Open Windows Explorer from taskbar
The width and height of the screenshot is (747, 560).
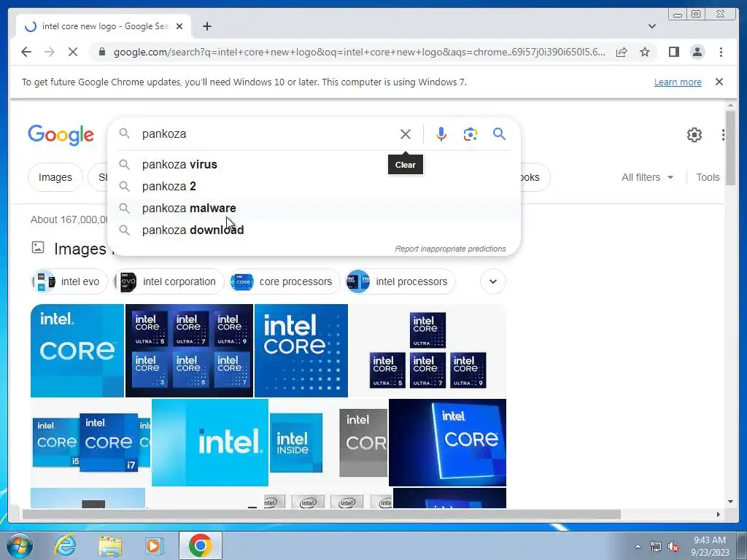(110, 545)
